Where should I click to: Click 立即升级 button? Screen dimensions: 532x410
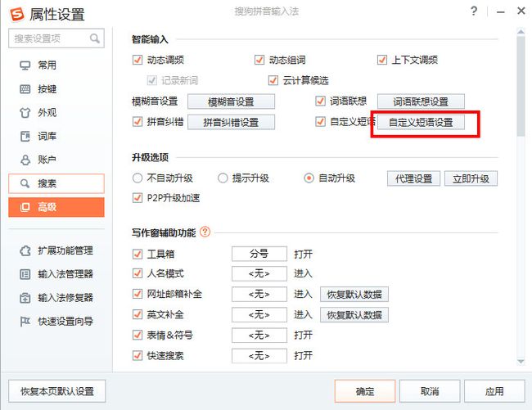click(471, 178)
